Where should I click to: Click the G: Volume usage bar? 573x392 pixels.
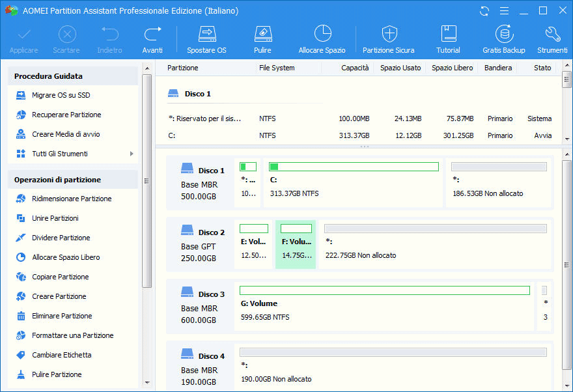pyautogui.click(x=384, y=290)
